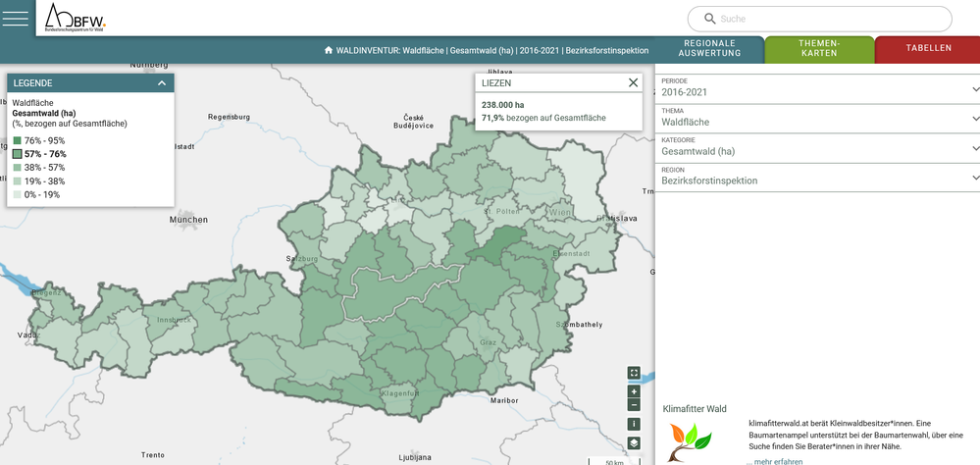Click the 'Klagenfurt' map label
Screen dimensions: 980x465
click(x=400, y=393)
